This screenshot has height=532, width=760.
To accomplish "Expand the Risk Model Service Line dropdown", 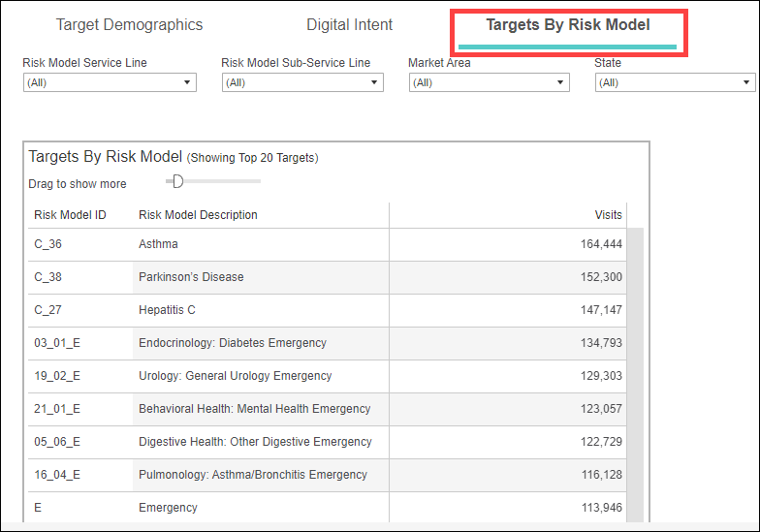I will point(110,83).
